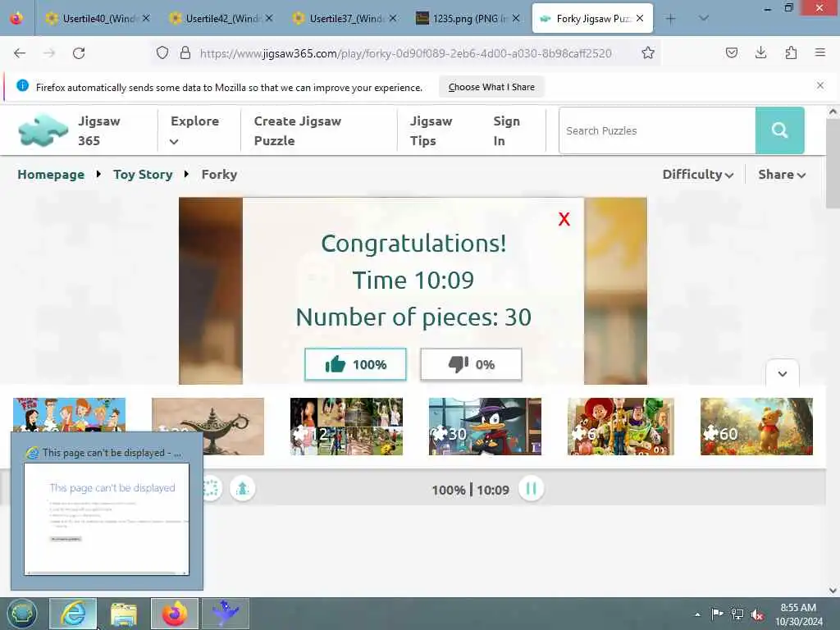840x630 pixels.
Task: Click the Action Center flag icon
Action: [x=717, y=614]
